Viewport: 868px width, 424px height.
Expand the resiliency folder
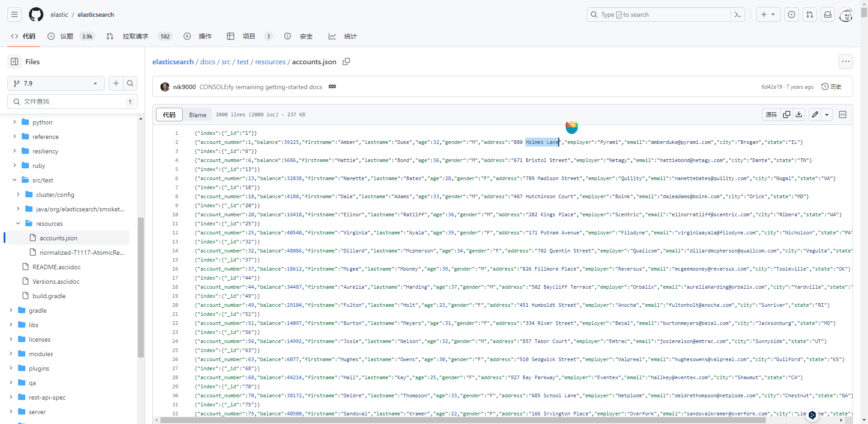pyautogui.click(x=14, y=151)
